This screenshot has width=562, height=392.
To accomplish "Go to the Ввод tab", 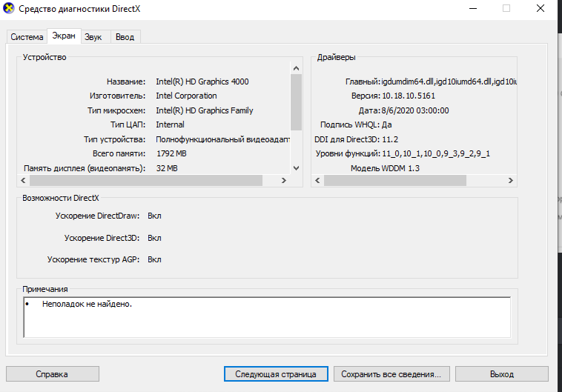I will click(125, 37).
